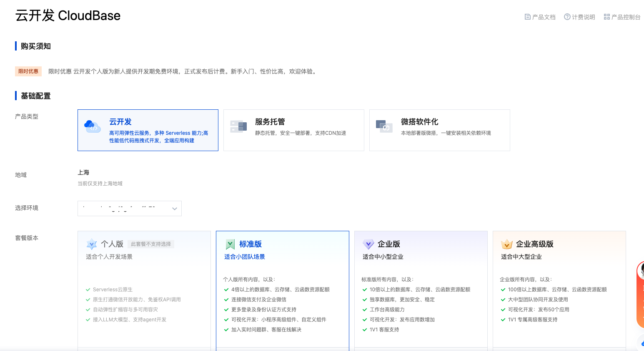Click the 企业版 purple diamond icon
The height and width of the screenshot is (351, 644).
[368, 244]
